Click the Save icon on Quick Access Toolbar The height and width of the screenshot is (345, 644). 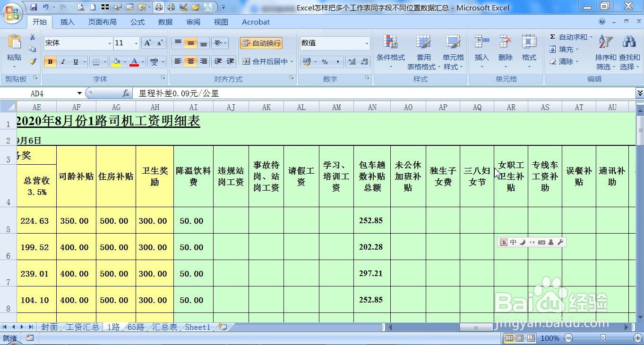coord(34,7)
